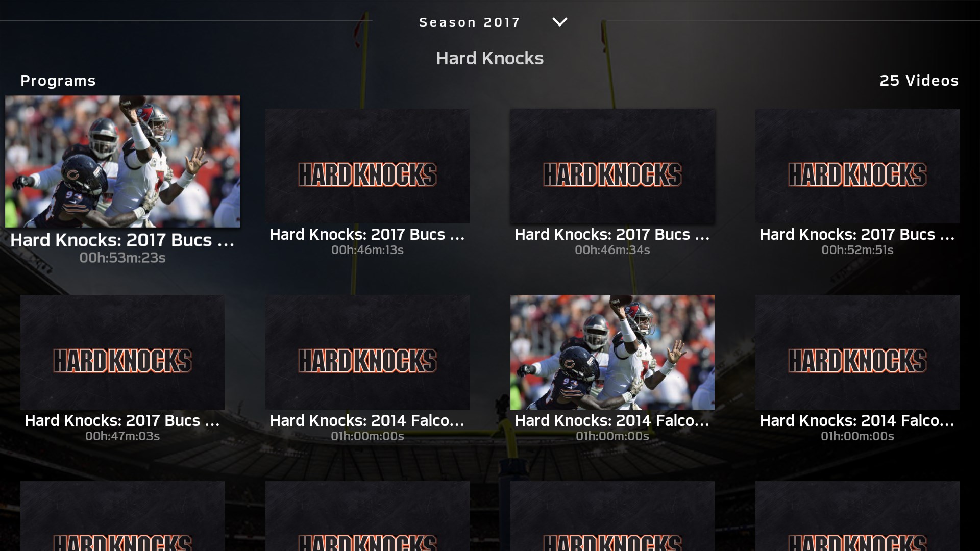Select the second thumbnail in the bottom row
Image resolution: width=980 pixels, height=551 pixels.
(x=367, y=516)
